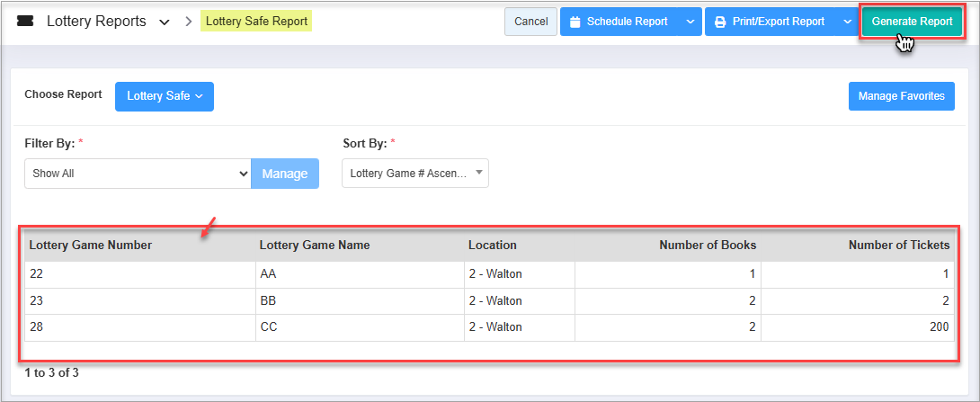Click the Lottery Safe Report breadcrumb
980x402 pixels.
click(x=256, y=22)
